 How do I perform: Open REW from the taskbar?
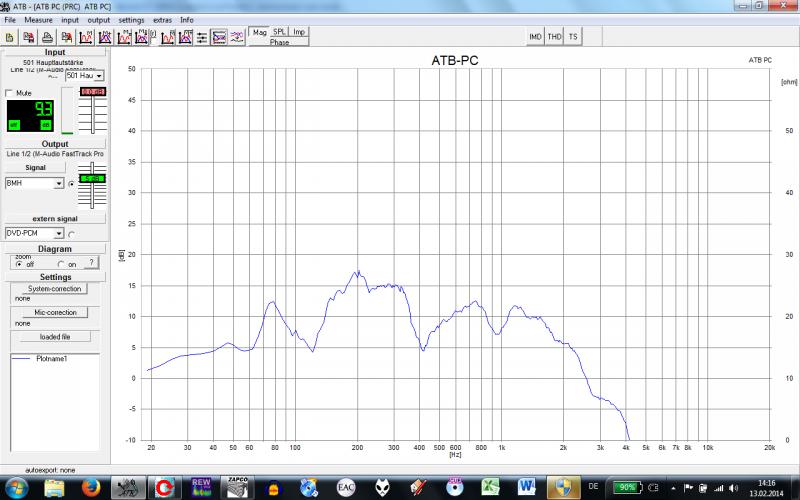pos(200,487)
